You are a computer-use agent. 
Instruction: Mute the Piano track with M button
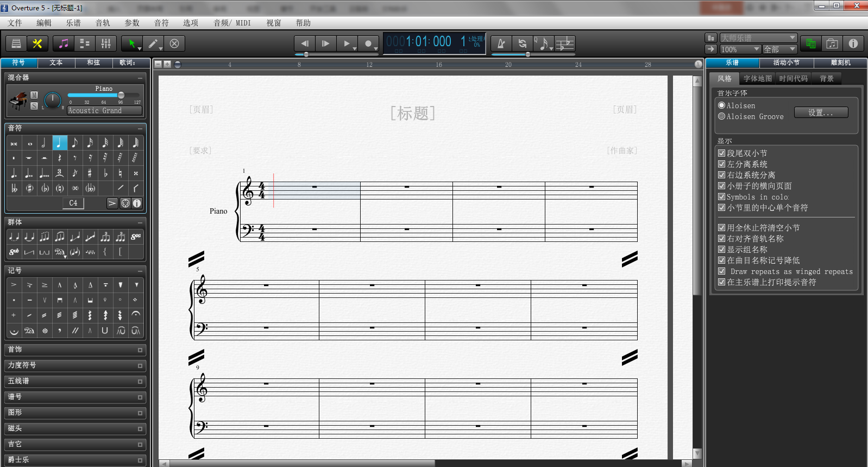pyautogui.click(x=34, y=95)
